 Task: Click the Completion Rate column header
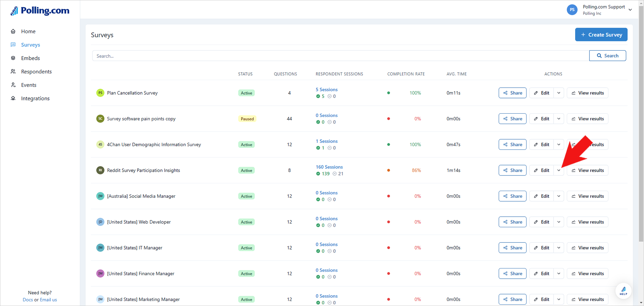[x=406, y=74]
